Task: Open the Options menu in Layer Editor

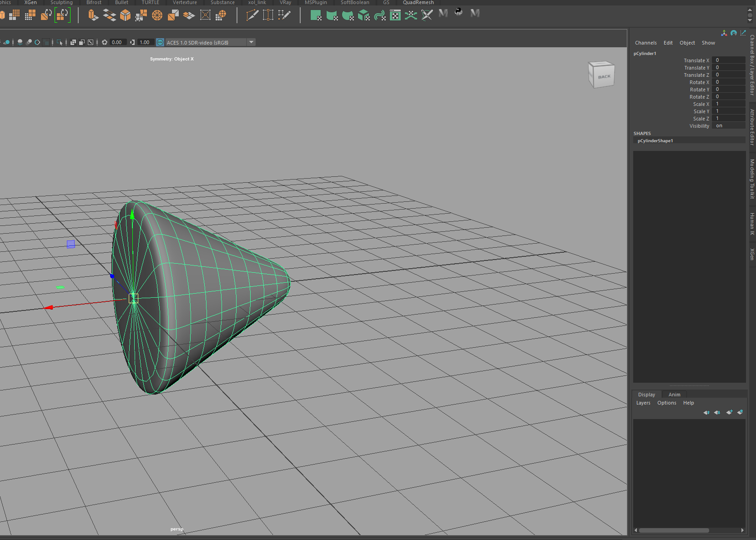Action: [666, 403]
